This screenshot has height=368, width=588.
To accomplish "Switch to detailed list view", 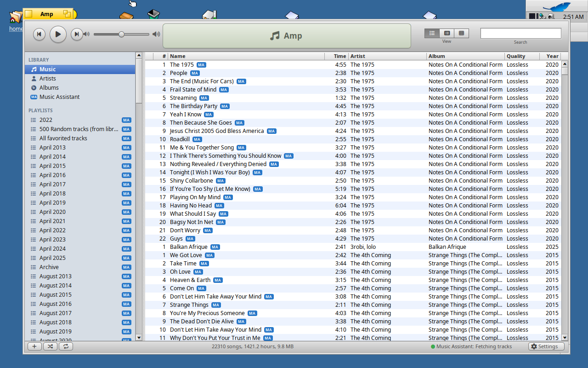I will (x=447, y=33).
